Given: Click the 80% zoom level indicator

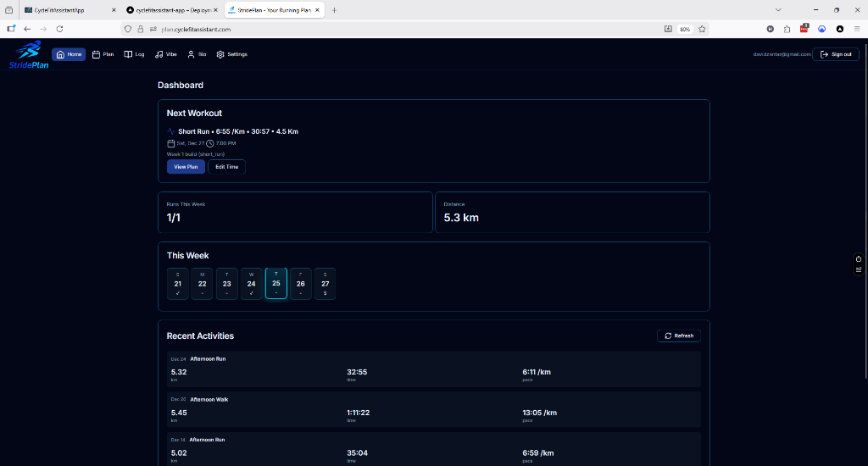Looking at the screenshot, I should click(685, 29).
